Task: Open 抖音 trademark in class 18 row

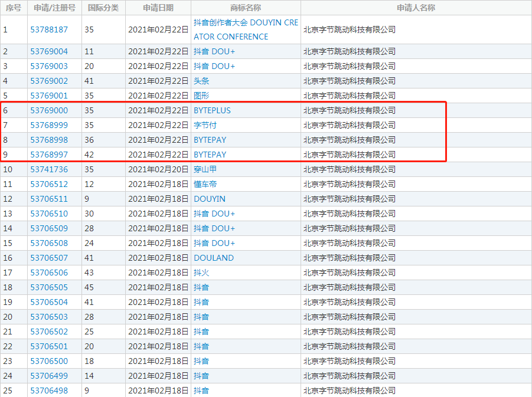Action: (201, 361)
